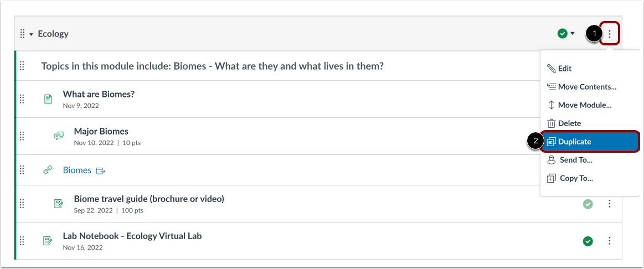644x269 pixels.
Task: Open options for Biome travel guide item
Action: click(609, 204)
